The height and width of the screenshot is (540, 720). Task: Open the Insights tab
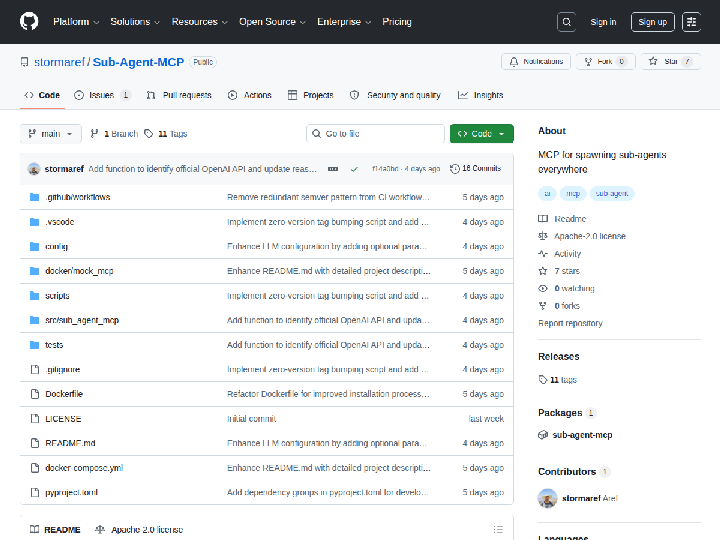point(481,95)
